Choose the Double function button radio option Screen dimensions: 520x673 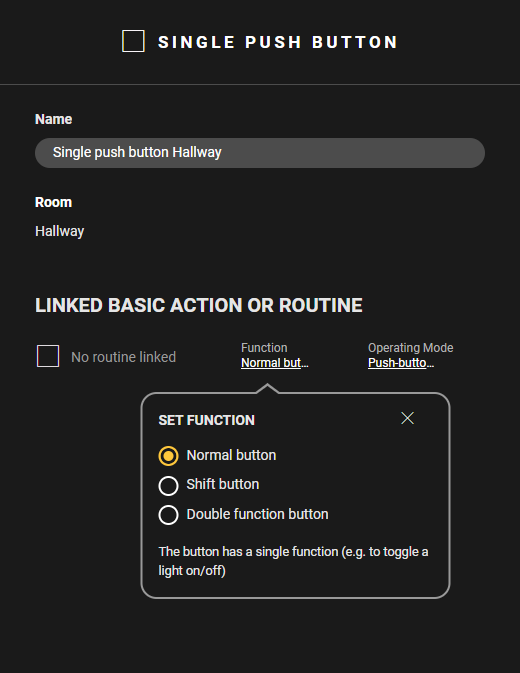[x=168, y=515]
